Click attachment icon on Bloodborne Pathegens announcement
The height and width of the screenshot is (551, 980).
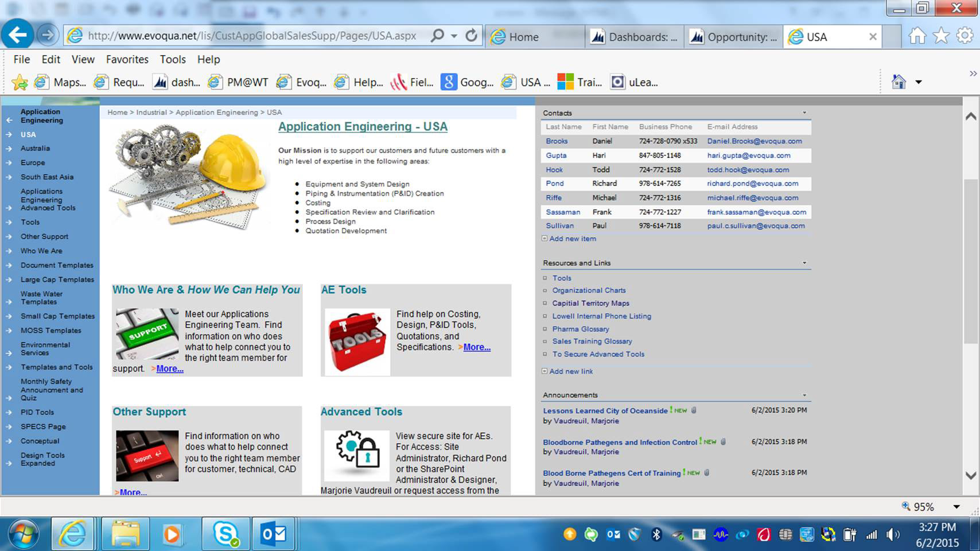click(723, 442)
